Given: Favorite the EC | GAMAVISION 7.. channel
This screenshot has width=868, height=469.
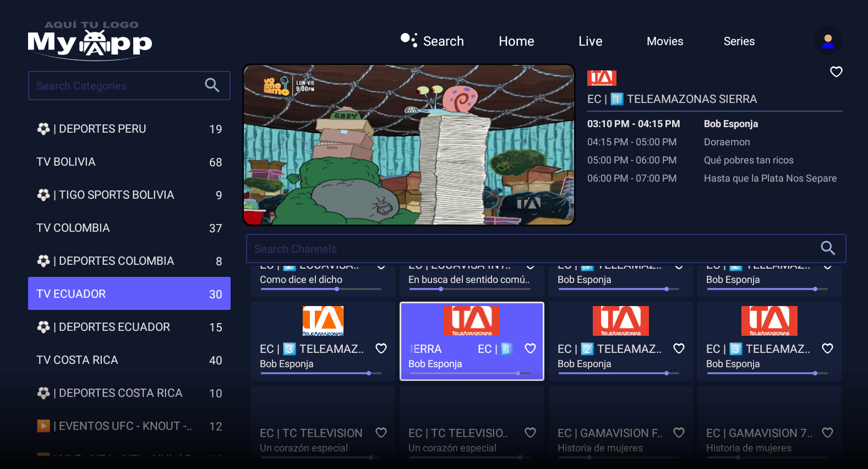Looking at the screenshot, I should click(x=827, y=433).
